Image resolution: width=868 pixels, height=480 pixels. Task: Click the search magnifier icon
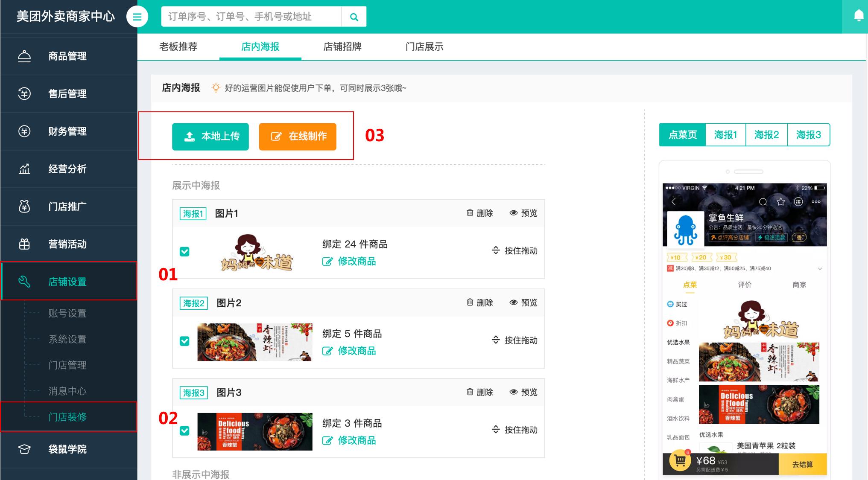(354, 17)
